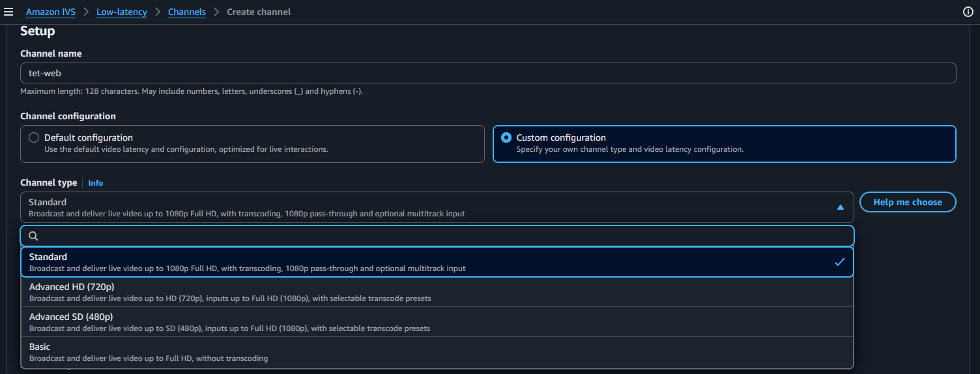Click the Help me choose button
The image size is (980, 374).
coord(908,202)
